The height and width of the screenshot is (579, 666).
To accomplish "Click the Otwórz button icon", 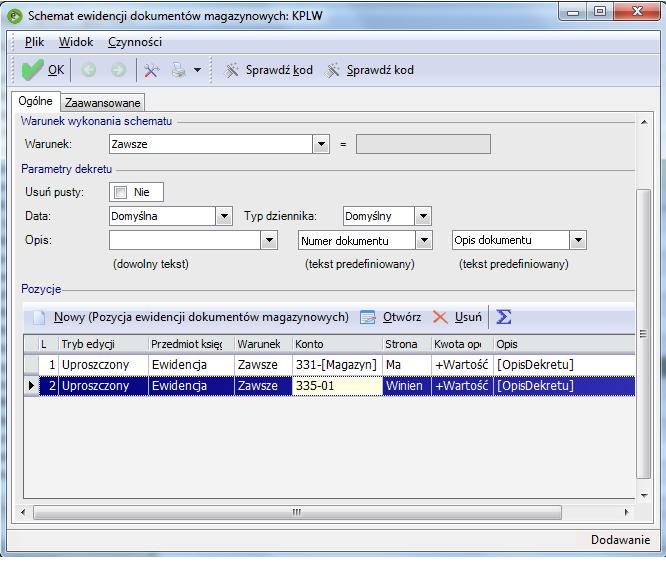I will click(367, 317).
